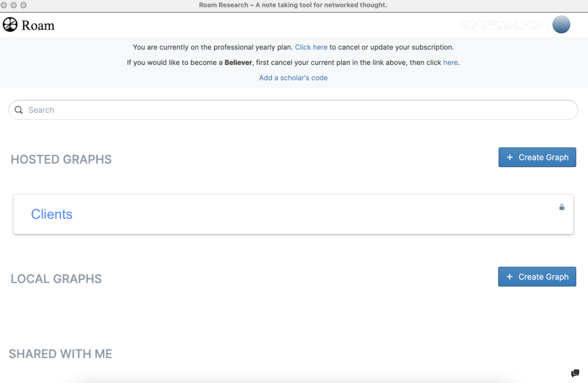Click 'here' link to become Believer
Screen dimensions: 588x383
[450, 63]
